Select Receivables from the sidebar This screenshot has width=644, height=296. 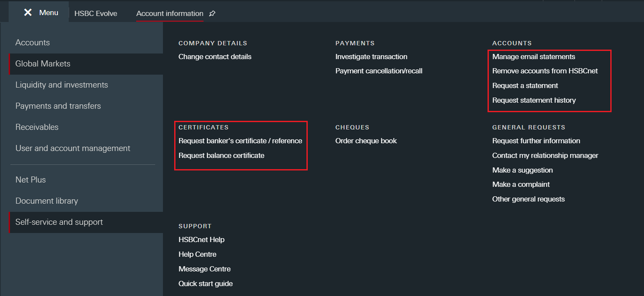tap(37, 127)
